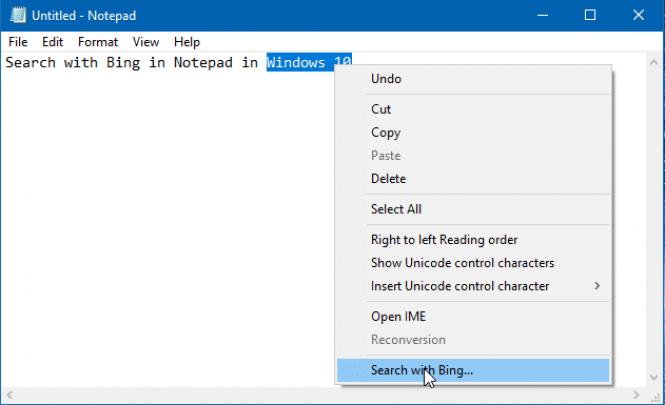Click the horizontal scrollbar left arrow
Viewport: 665px width, 405px height.
tap(9, 395)
